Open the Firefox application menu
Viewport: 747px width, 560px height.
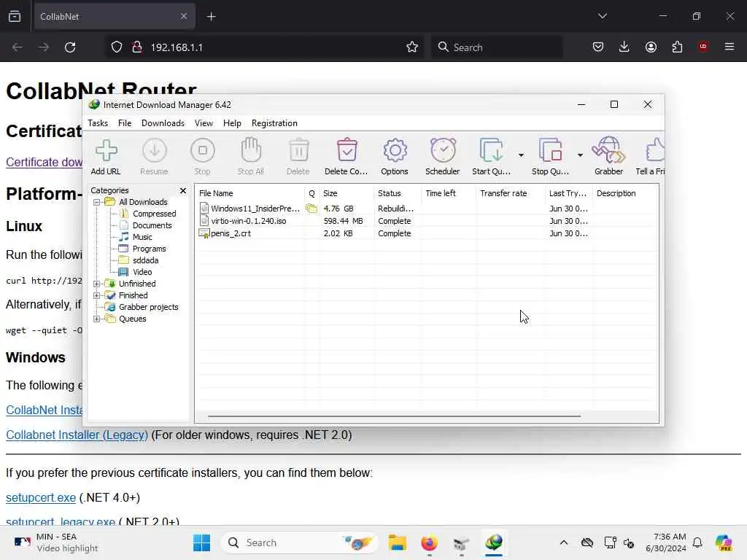729,47
